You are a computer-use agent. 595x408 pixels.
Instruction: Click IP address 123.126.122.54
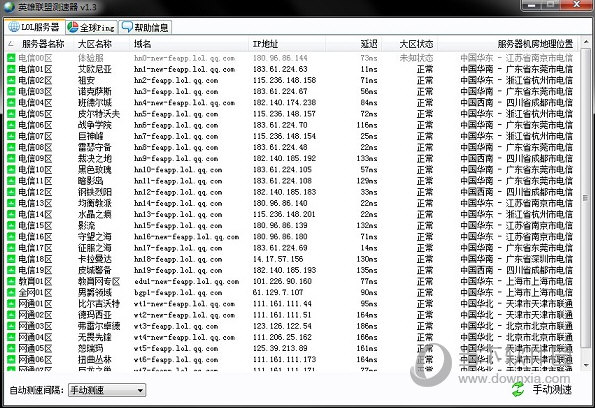[282, 326]
